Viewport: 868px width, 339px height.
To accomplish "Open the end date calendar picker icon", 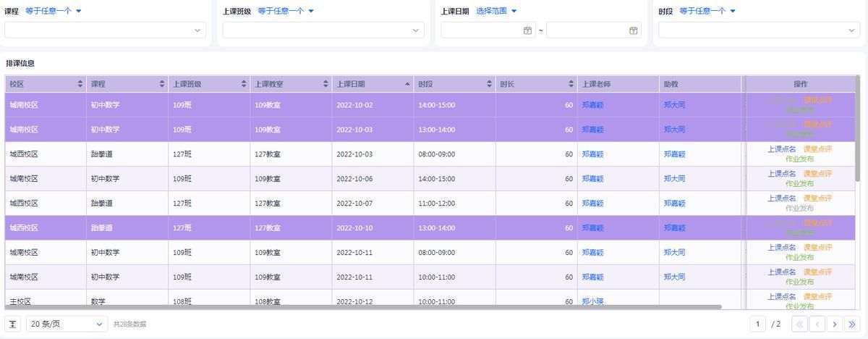I will pyautogui.click(x=633, y=30).
